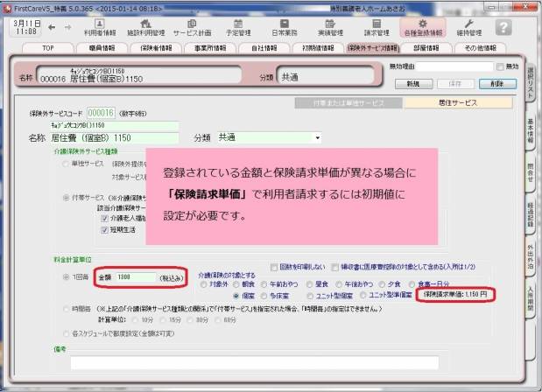Click the 請求管理 toolbar icon
Image resolution: width=542 pixels, height=392 pixels.
pyautogui.click(x=377, y=26)
